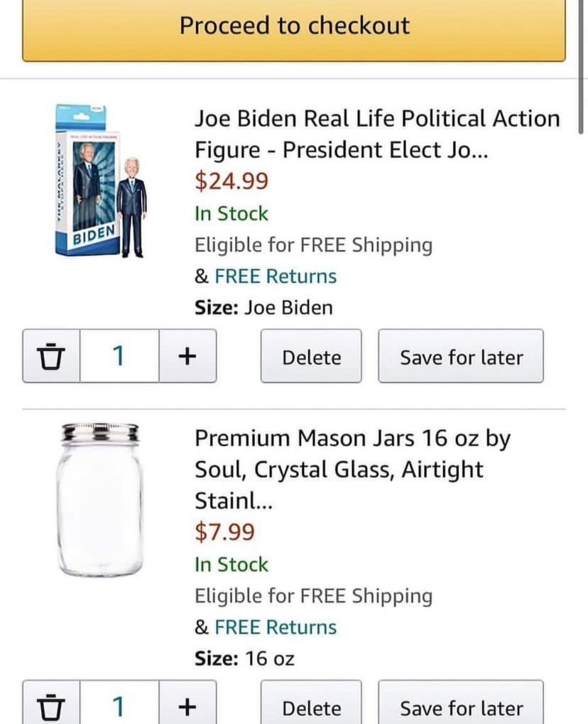This screenshot has height=724, width=588.
Task: Open Biden action figure product thumbnail
Action: pos(101,181)
